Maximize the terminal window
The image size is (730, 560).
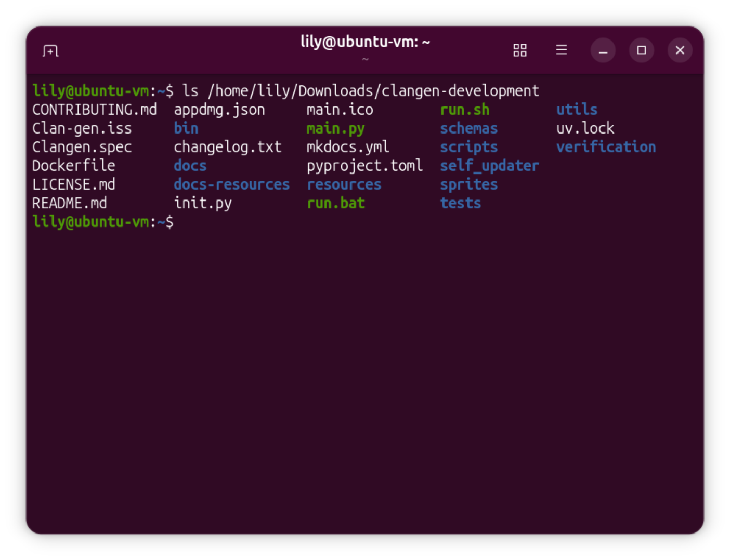pos(642,50)
